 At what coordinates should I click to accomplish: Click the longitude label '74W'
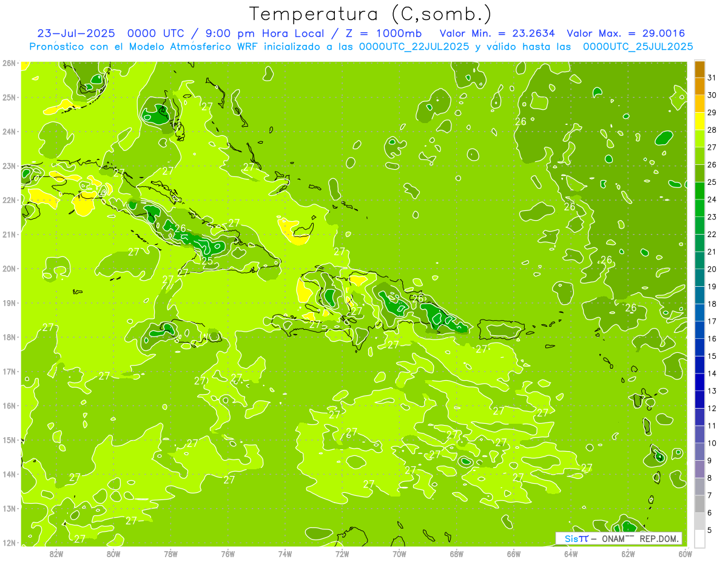pos(285,554)
